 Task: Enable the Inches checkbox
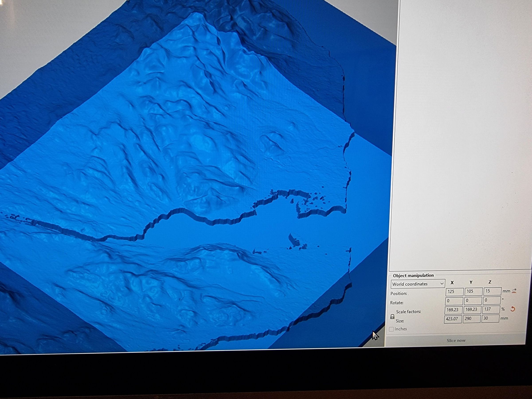392,329
